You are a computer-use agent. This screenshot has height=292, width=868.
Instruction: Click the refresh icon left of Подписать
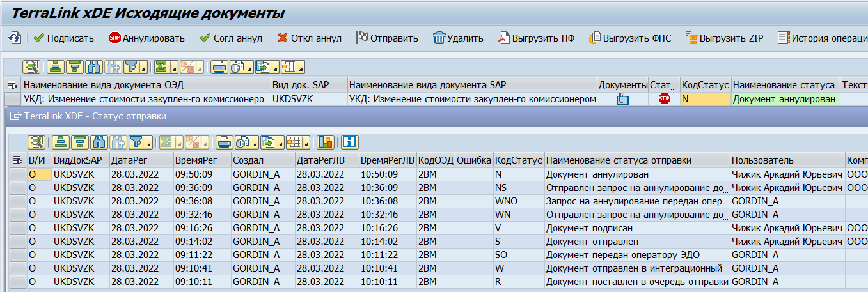pyautogui.click(x=14, y=38)
